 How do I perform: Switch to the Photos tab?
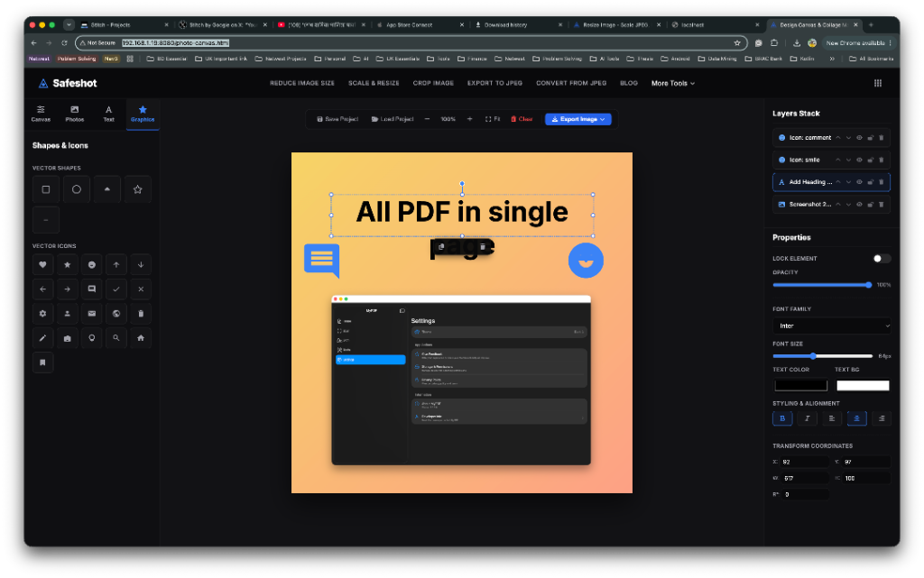point(75,114)
